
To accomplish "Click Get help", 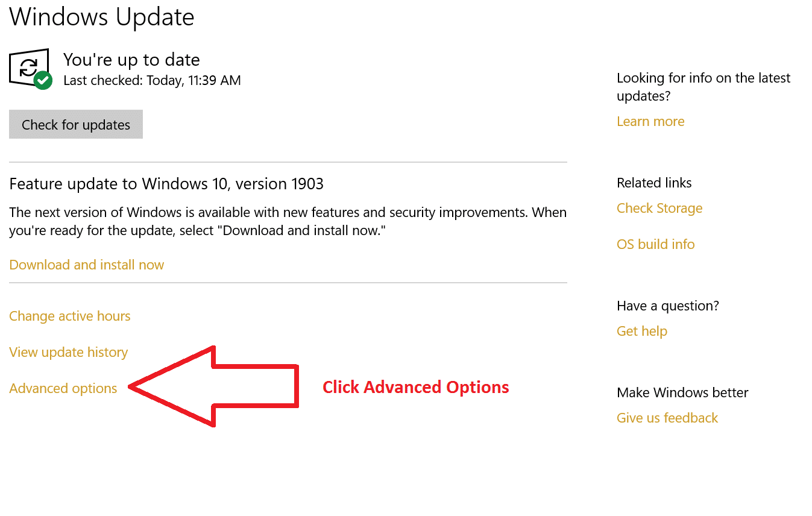I will 641,330.
